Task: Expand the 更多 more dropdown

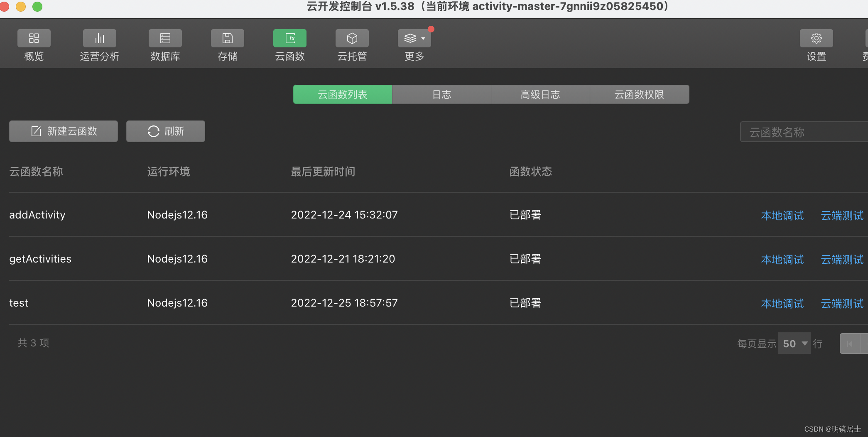Action: click(x=414, y=38)
